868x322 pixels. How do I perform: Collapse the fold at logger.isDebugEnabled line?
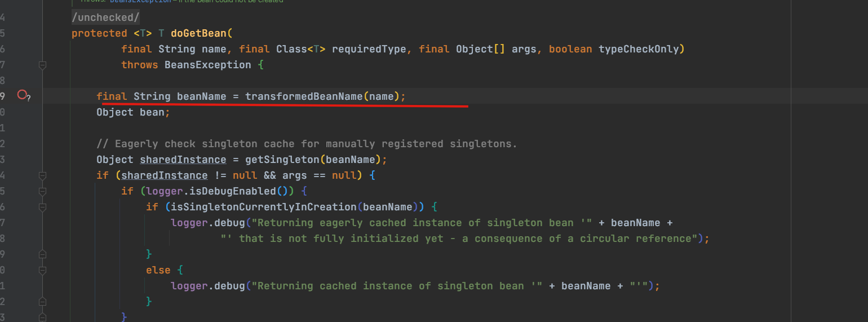42,192
